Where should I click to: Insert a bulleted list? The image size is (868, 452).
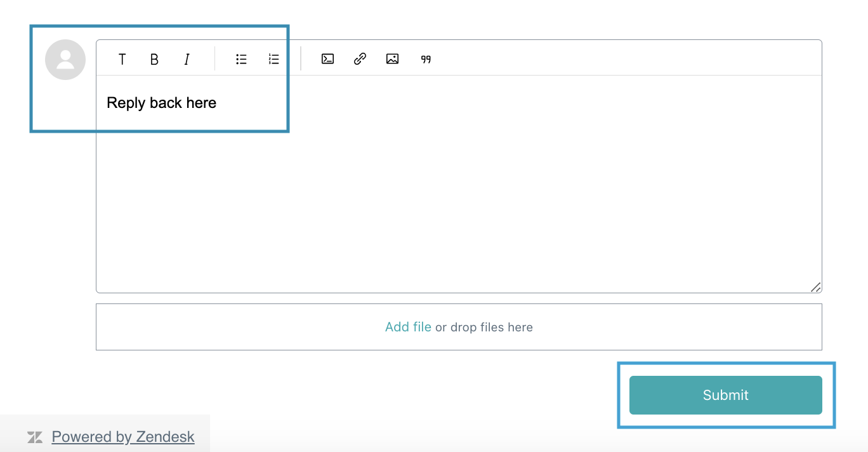(241, 59)
